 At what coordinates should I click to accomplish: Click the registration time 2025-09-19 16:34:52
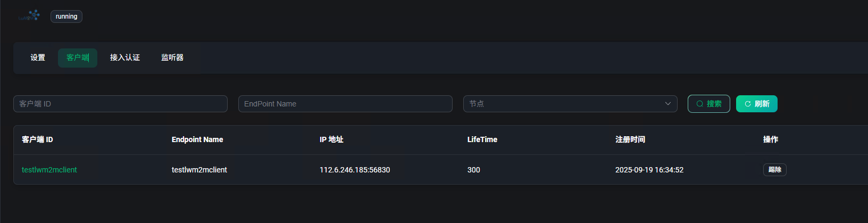tap(649, 170)
